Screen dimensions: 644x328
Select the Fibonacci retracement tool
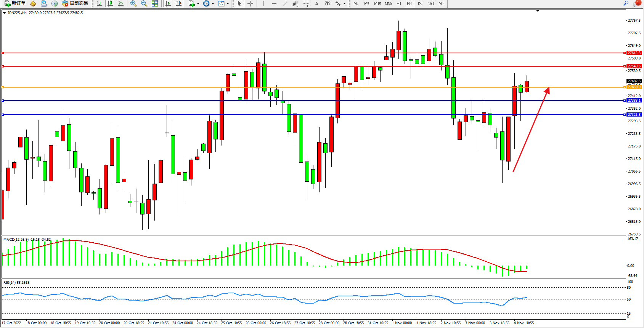(x=306, y=3)
